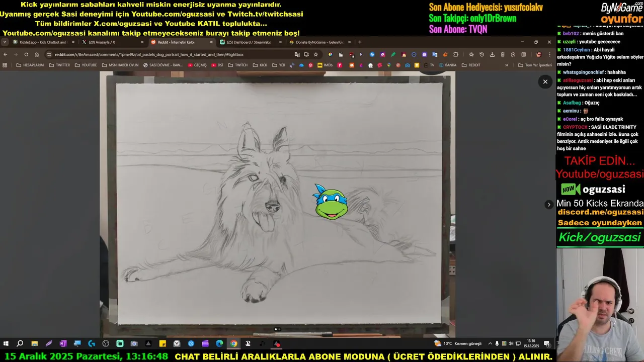
Task: Open the Pinterest bookmark icon
Action: [310, 65]
